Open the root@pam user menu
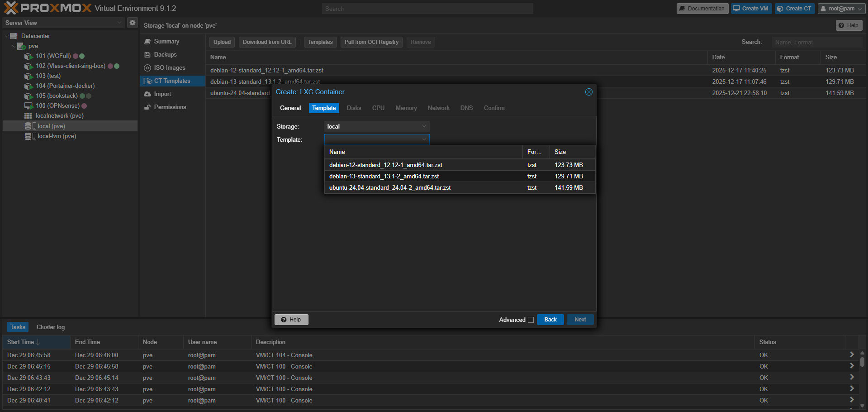Image resolution: width=868 pixels, height=412 pixels. (x=842, y=9)
